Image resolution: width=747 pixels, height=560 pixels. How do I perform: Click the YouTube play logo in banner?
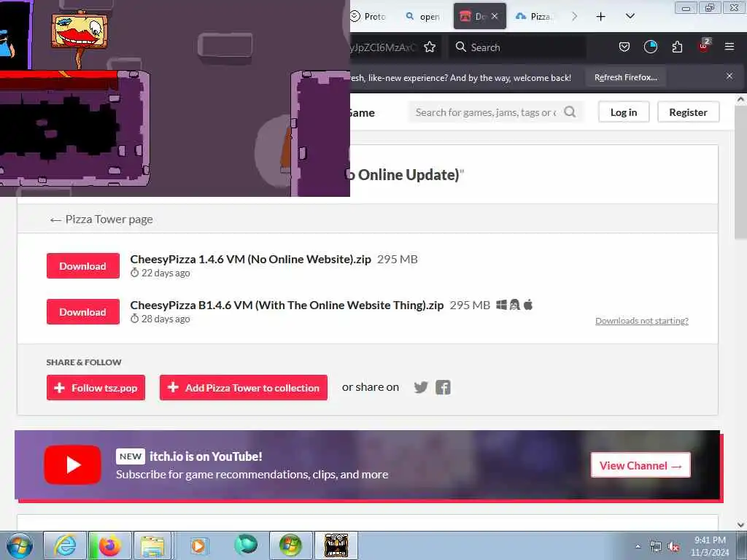click(72, 464)
